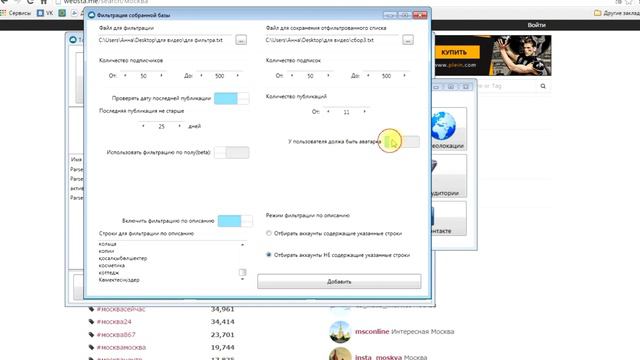This screenshot has height=360, width=640.
Task: Open the other bookmarks folder
Action: coord(617,13)
